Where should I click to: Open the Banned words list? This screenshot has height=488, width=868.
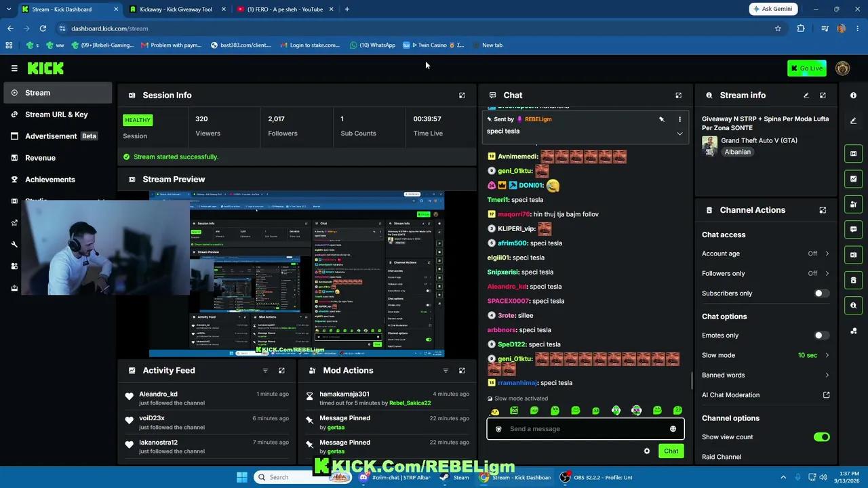coord(766,375)
